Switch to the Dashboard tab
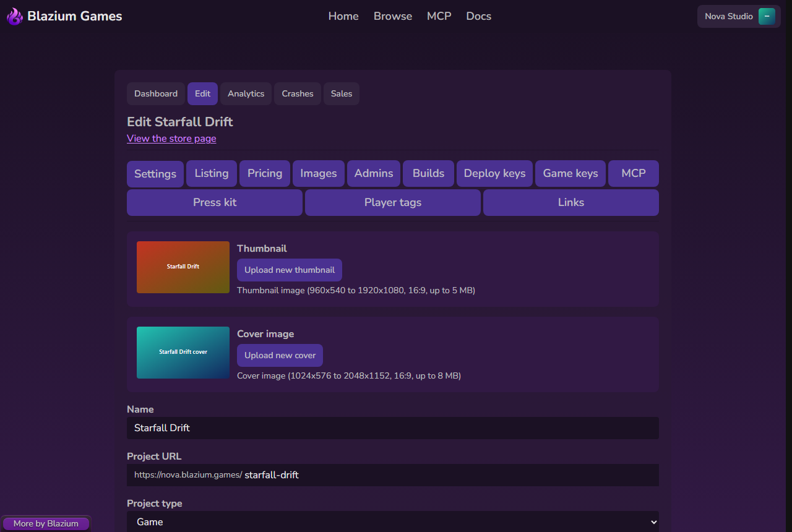Image resolution: width=792 pixels, height=532 pixels. 156,93
